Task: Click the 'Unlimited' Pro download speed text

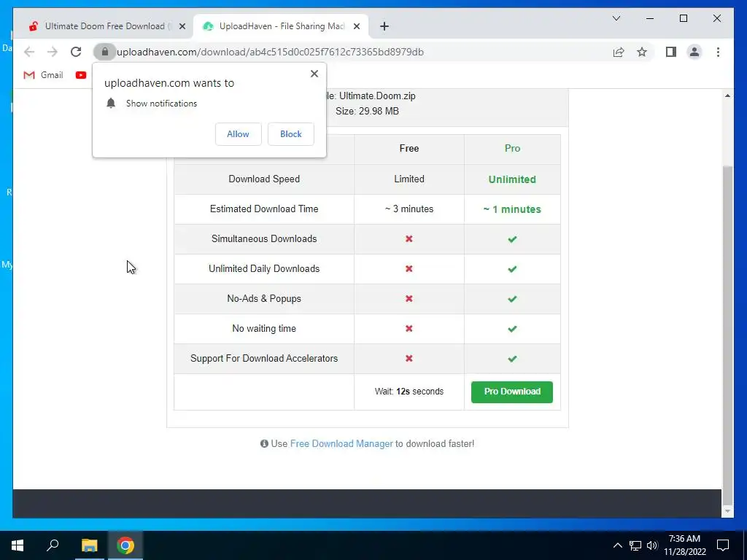Action: (x=512, y=179)
